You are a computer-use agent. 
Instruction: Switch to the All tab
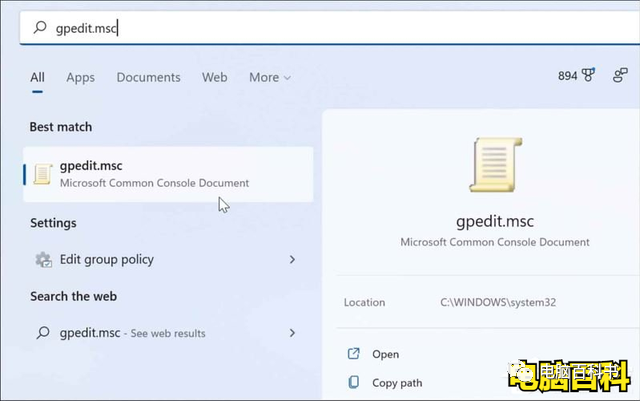pos(37,77)
